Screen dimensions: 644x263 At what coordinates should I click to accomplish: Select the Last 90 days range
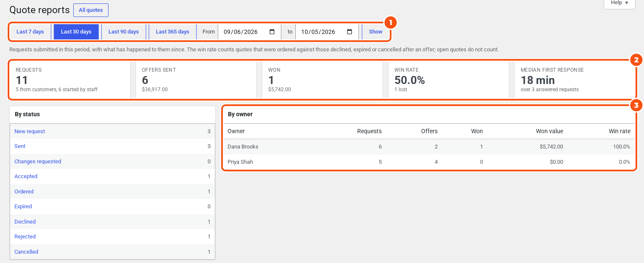pyautogui.click(x=124, y=32)
